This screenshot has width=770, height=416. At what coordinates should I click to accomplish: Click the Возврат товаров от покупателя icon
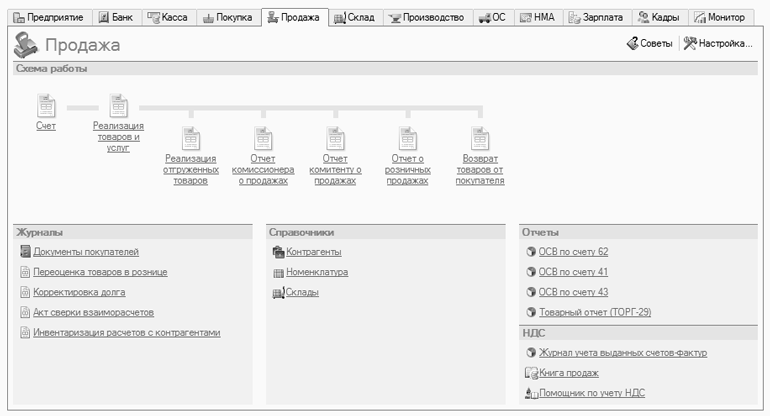coord(479,138)
